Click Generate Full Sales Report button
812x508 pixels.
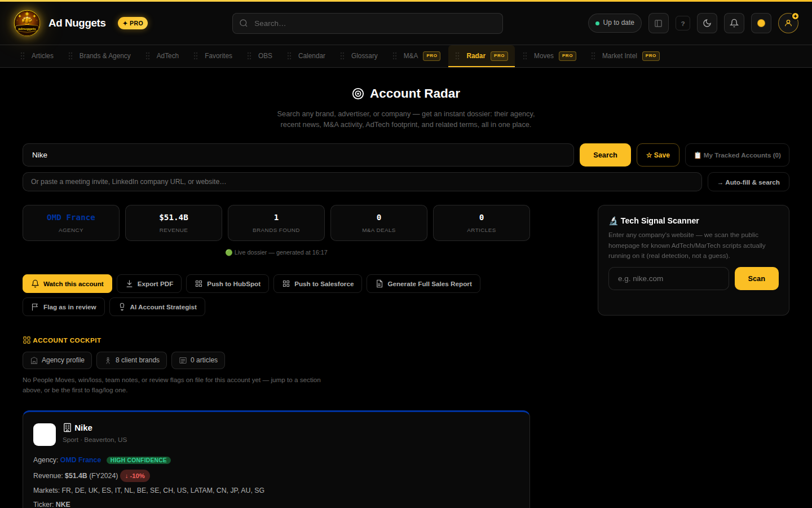(x=423, y=284)
